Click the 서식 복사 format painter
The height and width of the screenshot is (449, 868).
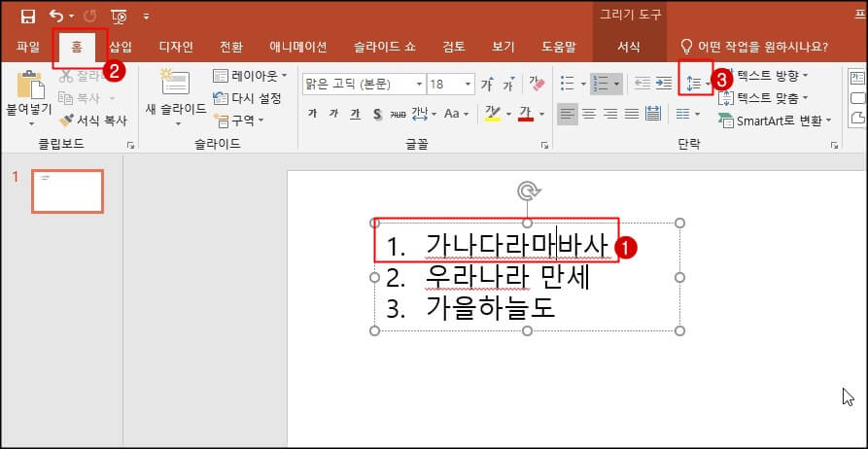93,120
